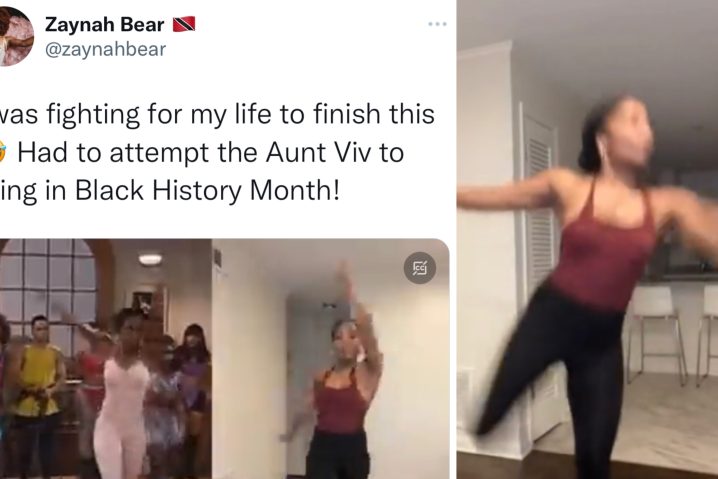The image size is (718, 479).
Task: Select the words 'Black History Month!'
Action: click(x=207, y=190)
